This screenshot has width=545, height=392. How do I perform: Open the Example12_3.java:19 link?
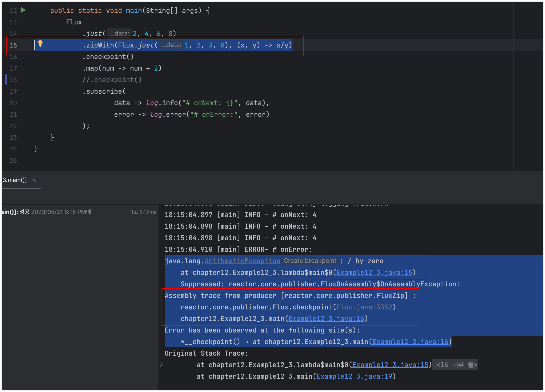[354, 376]
